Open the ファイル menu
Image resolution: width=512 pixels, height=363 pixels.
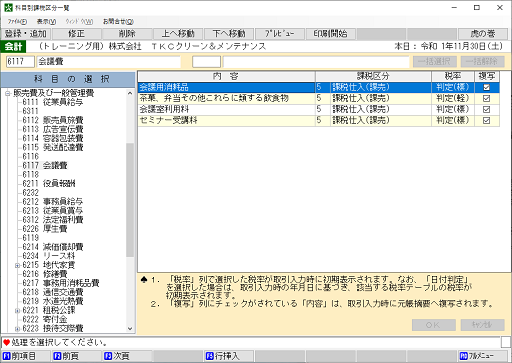17,22
